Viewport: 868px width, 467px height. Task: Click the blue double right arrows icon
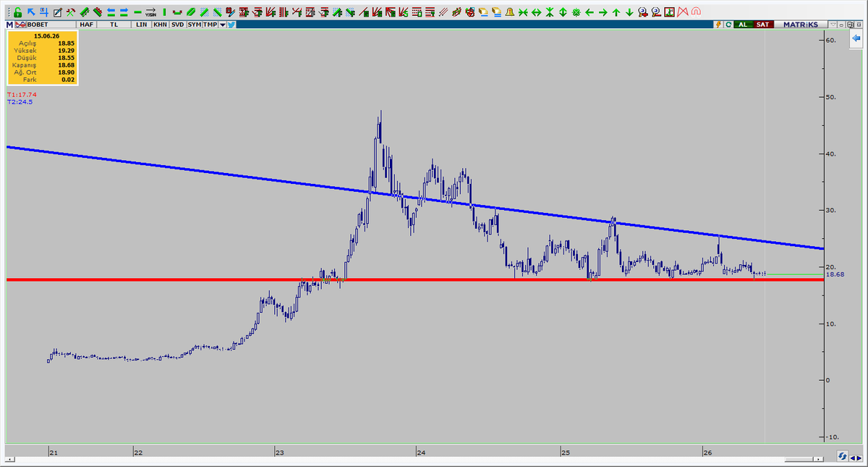(x=124, y=12)
